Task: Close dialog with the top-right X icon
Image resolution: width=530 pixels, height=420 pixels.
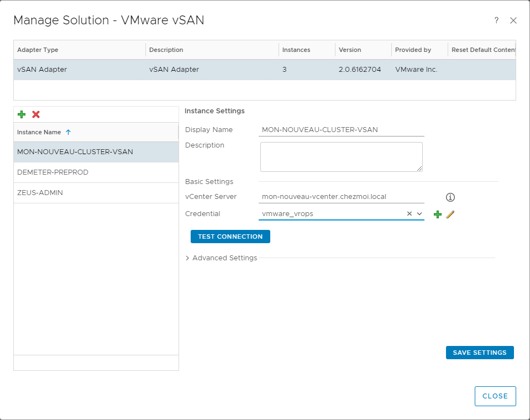Action: (513, 20)
